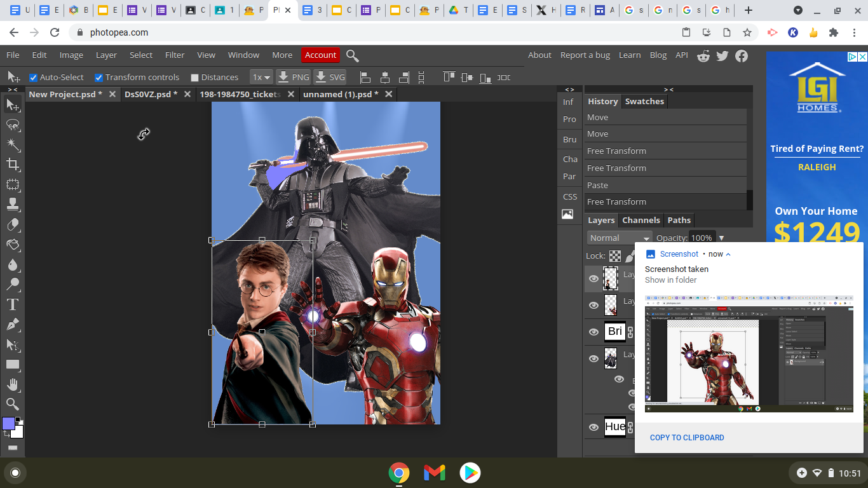Switch to the Swatches tab
868x488 pixels.
click(644, 102)
